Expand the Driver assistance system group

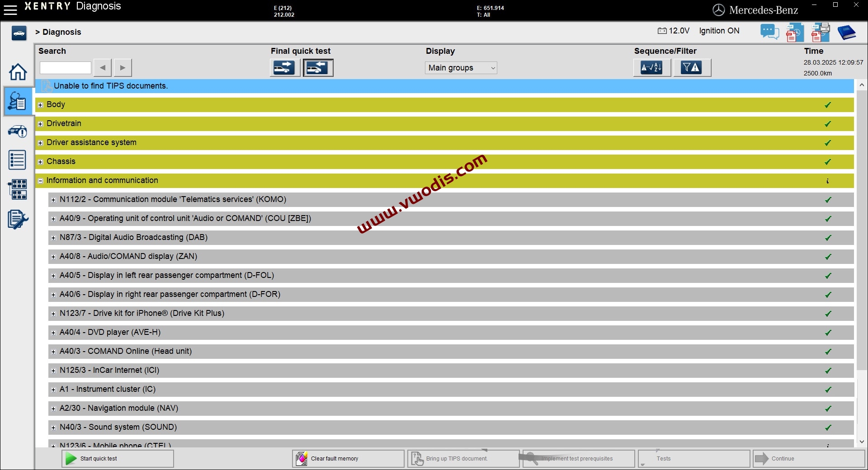click(x=40, y=143)
